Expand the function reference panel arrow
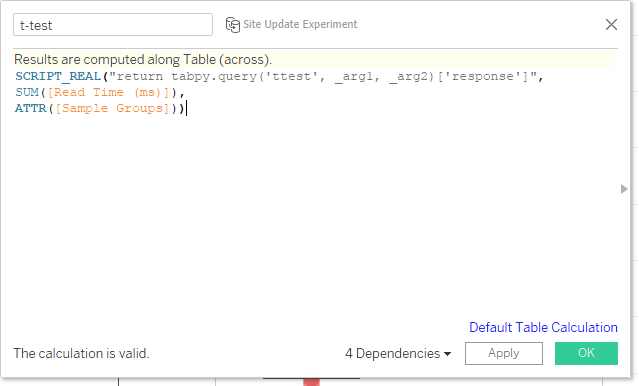The width and height of the screenshot is (639, 386). 624,189
